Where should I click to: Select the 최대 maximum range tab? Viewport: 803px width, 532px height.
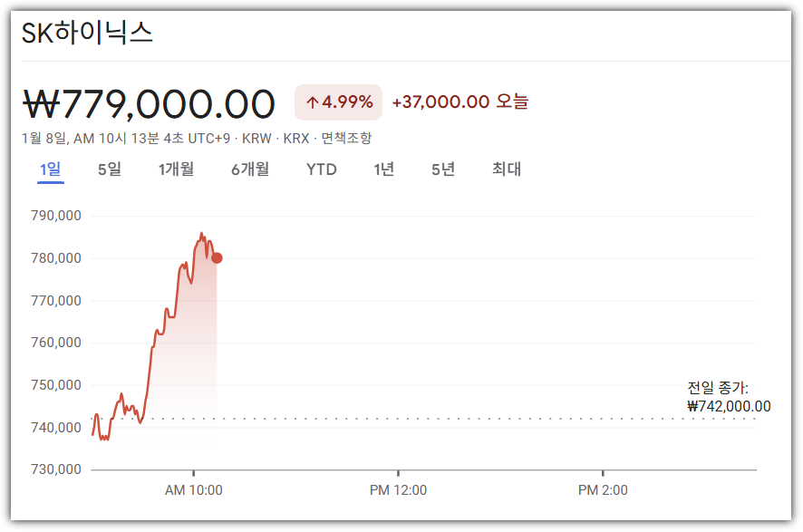pos(505,169)
